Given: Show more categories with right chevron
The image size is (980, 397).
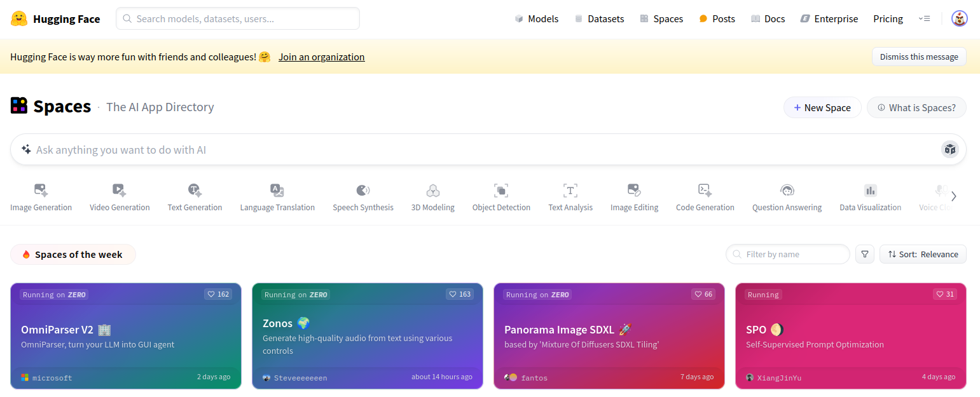Looking at the screenshot, I should (953, 196).
